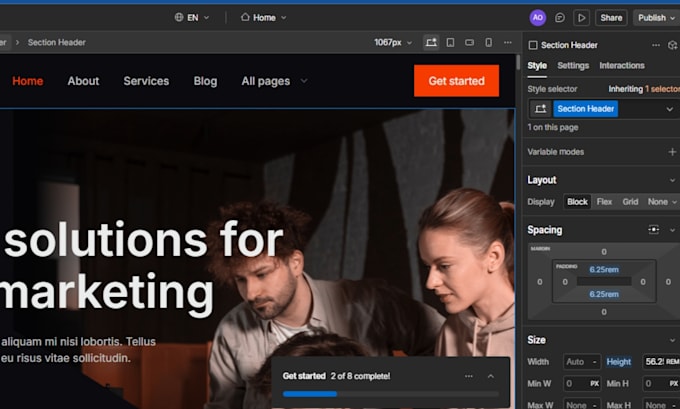The width and height of the screenshot is (680, 409).
Task: Click the Max H None field
Action: 660,405
